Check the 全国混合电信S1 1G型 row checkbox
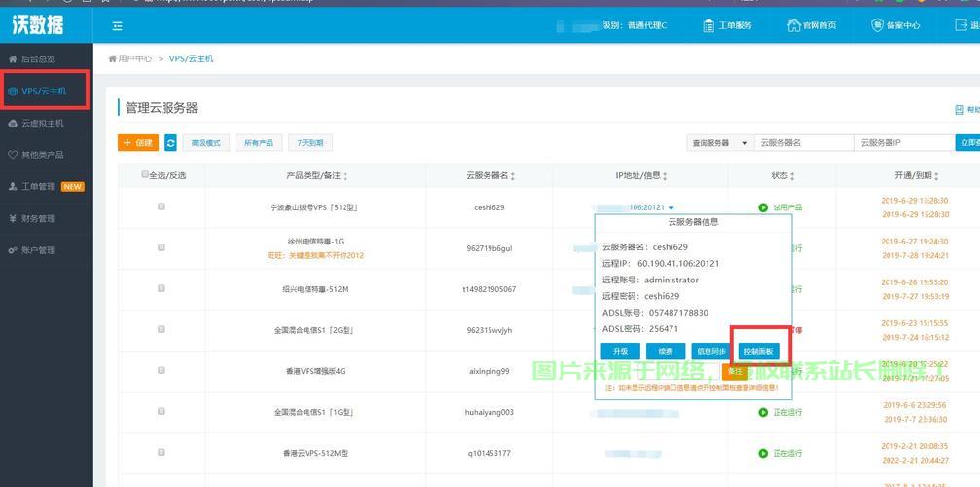Screen dimensions: 980x487 click(x=162, y=411)
